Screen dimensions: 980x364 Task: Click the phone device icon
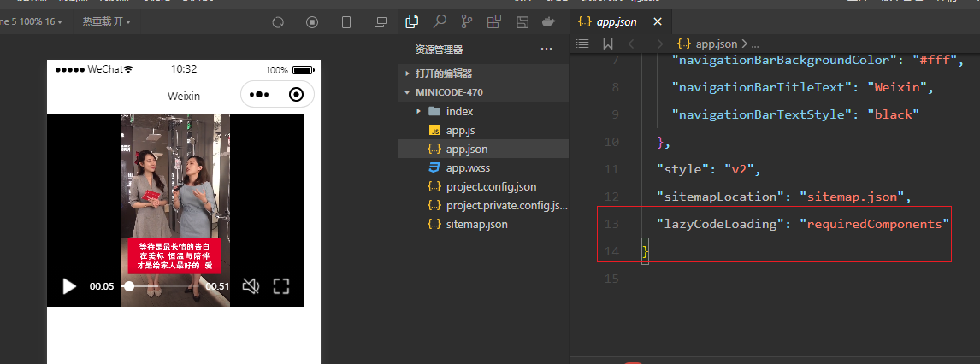tap(346, 22)
